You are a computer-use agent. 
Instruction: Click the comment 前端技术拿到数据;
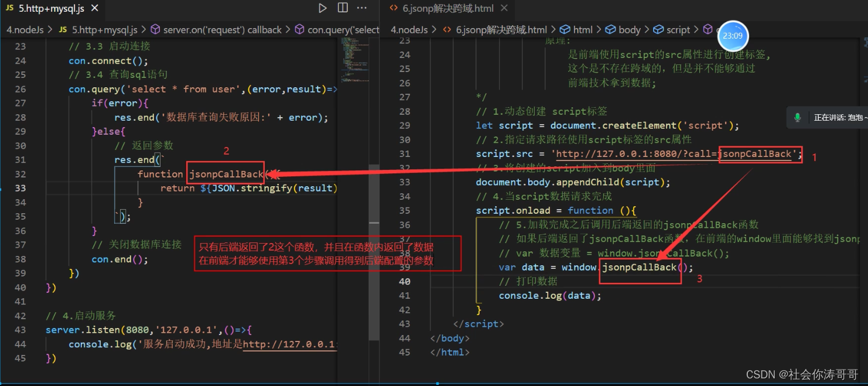612,83
